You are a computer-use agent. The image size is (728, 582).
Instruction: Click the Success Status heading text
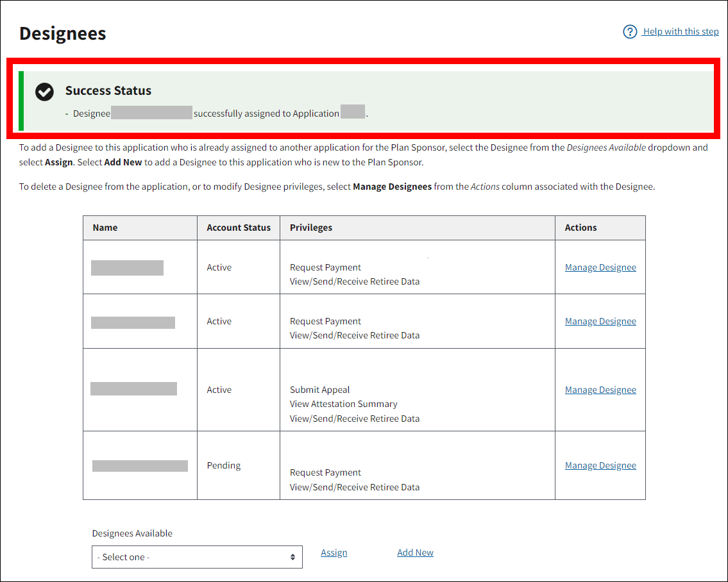tap(108, 90)
